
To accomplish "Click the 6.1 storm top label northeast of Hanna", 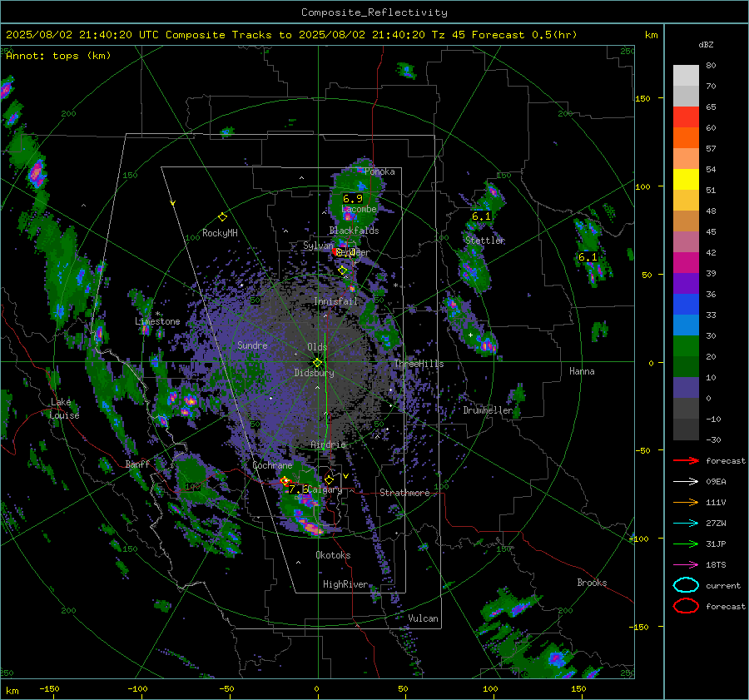I will click(x=588, y=257).
